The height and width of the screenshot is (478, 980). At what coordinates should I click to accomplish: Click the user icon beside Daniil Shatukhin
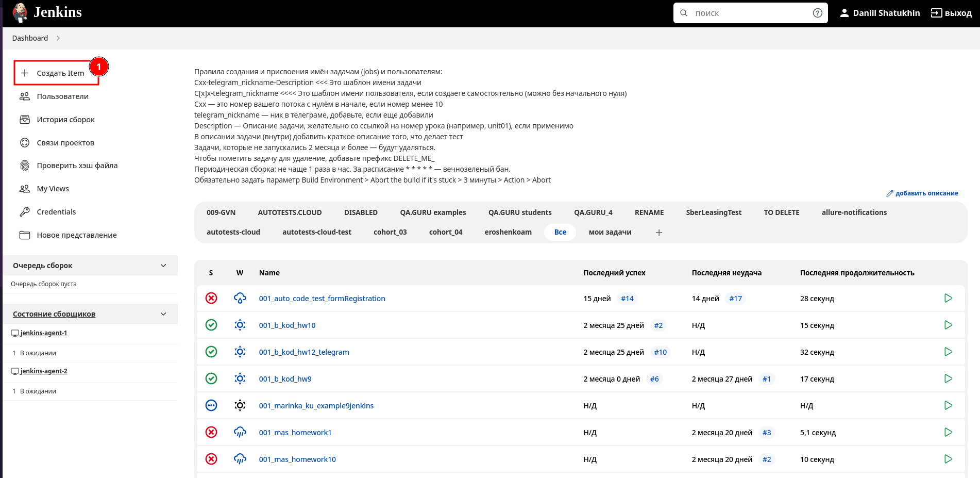coord(844,13)
